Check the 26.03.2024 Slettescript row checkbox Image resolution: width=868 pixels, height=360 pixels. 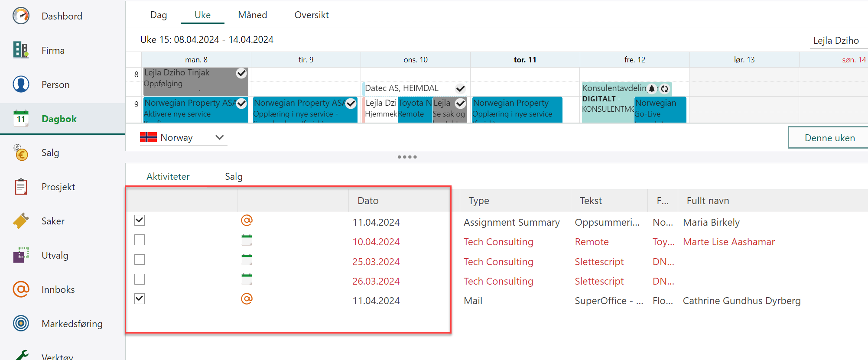point(140,279)
